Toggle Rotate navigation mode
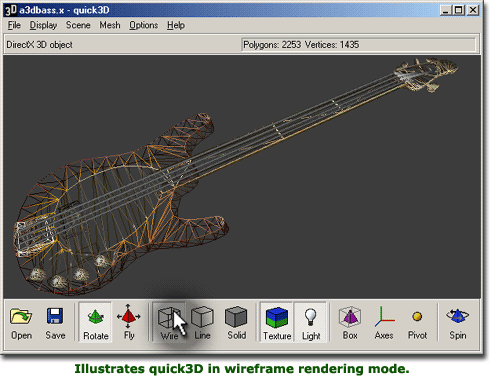 tap(96, 322)
